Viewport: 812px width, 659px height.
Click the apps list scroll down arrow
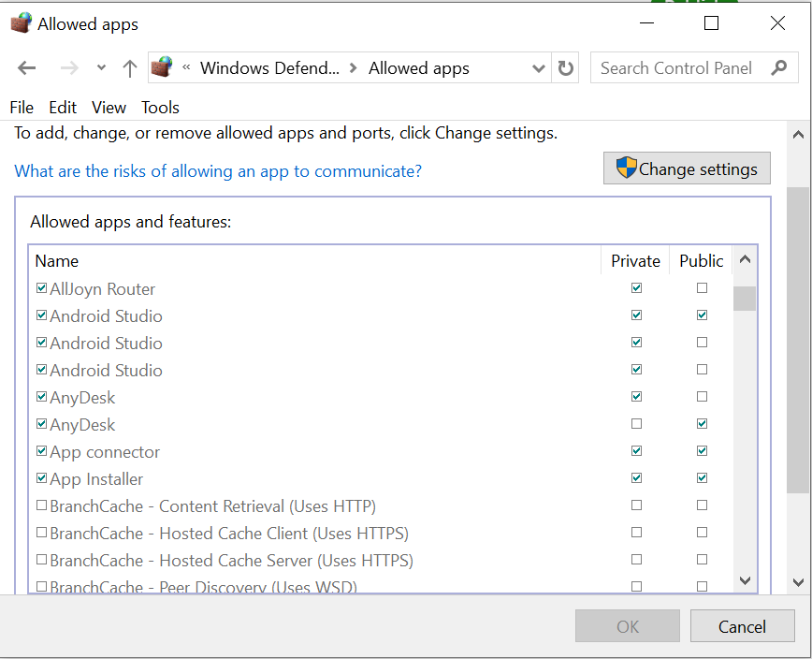point(746,580)
